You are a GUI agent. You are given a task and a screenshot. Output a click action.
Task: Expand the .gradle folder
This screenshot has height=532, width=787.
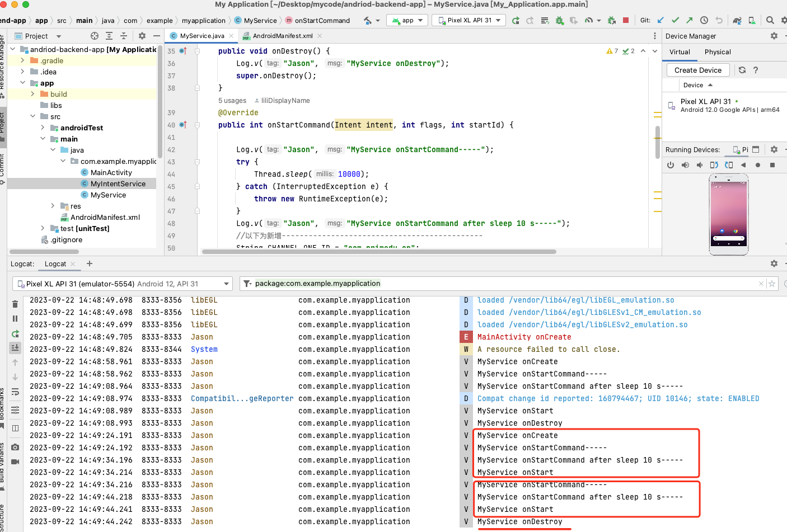(22, 60)
